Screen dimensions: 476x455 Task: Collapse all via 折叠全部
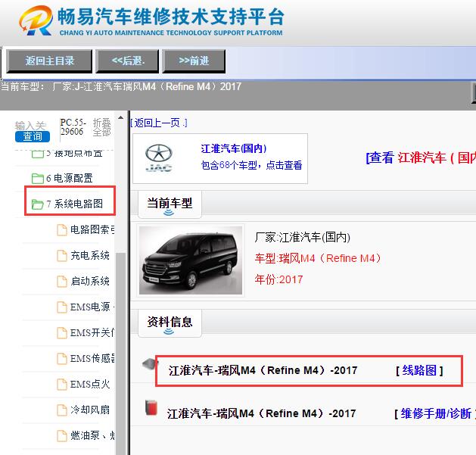point(101,127)
